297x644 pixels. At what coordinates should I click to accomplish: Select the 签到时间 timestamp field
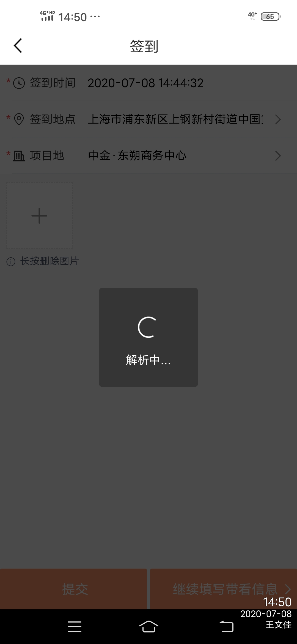[x=146, y=83]
